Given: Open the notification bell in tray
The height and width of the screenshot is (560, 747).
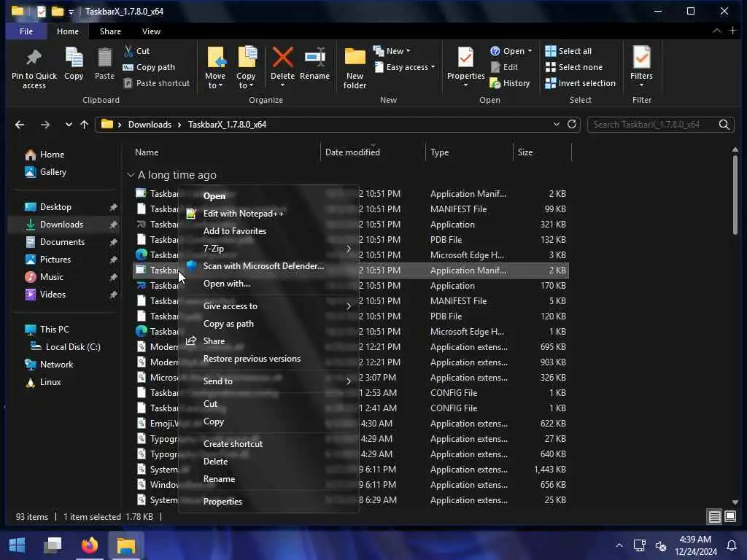Looking at the screenshot, I should pos(731,545).
